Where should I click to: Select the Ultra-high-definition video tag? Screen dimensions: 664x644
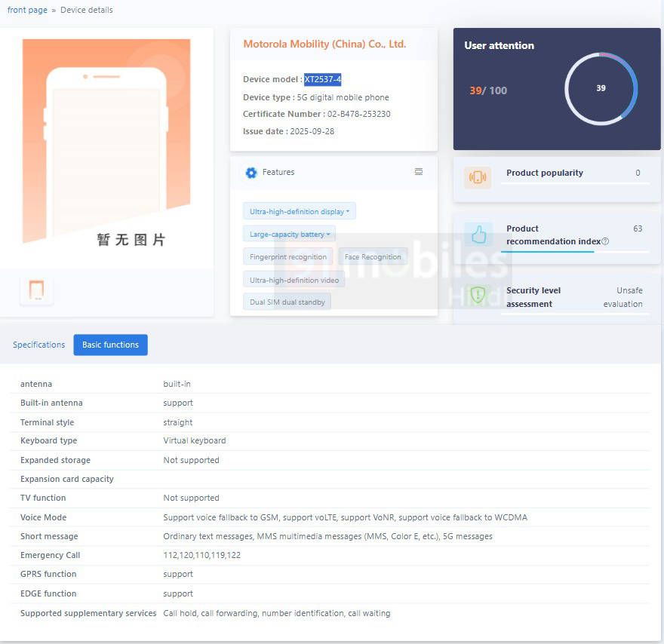[x=294, y=280]
